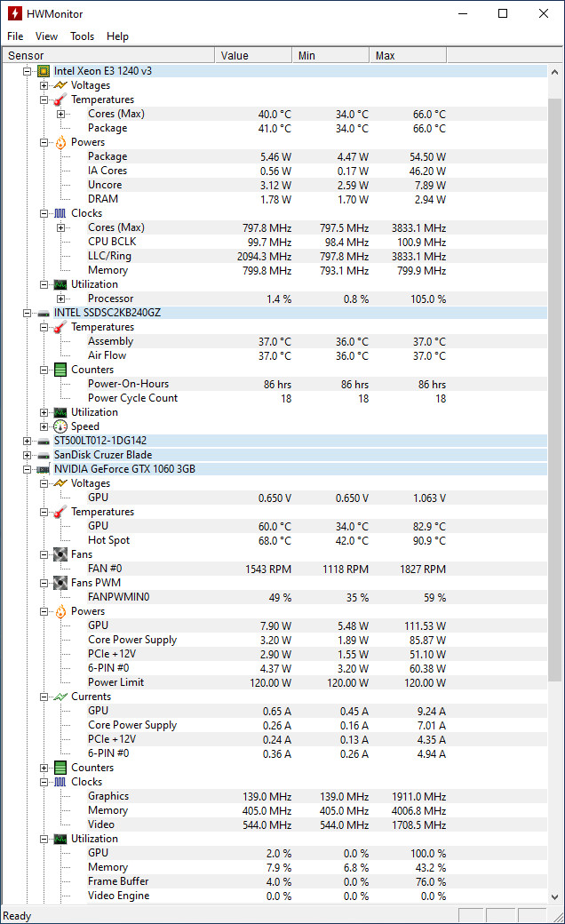
Task: Click the Sensor column header
Action: click(x=107, y=55)
